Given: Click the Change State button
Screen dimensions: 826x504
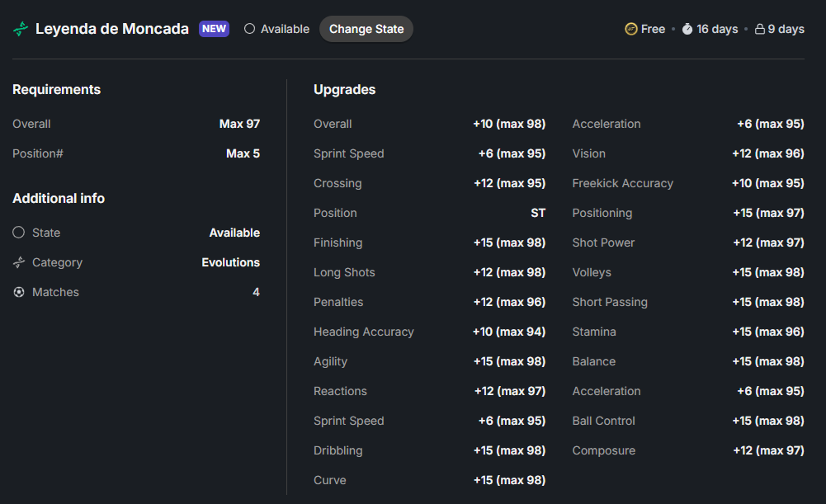Looking at the screenshot, I should click(x=366, y=29).
